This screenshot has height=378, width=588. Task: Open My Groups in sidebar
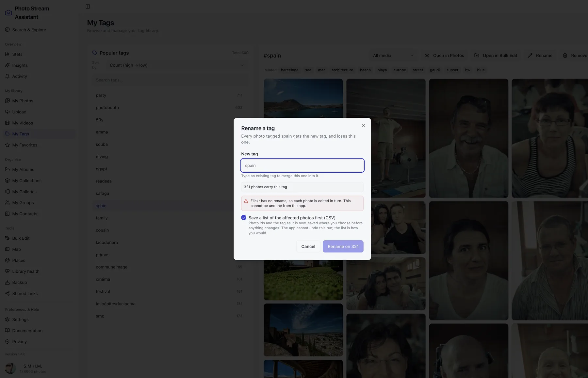pos(39,203)
